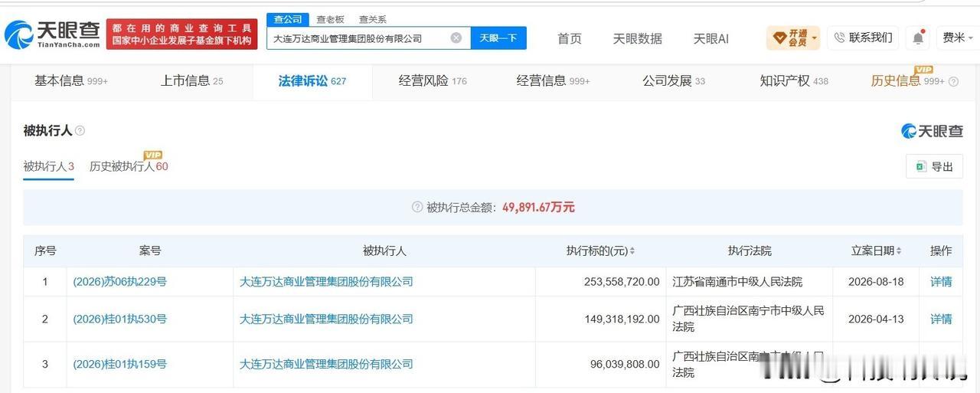The width and height of the screenshot is (980, 393).
Task: Click company name link in row 1
Action: [x=326, y=282]
